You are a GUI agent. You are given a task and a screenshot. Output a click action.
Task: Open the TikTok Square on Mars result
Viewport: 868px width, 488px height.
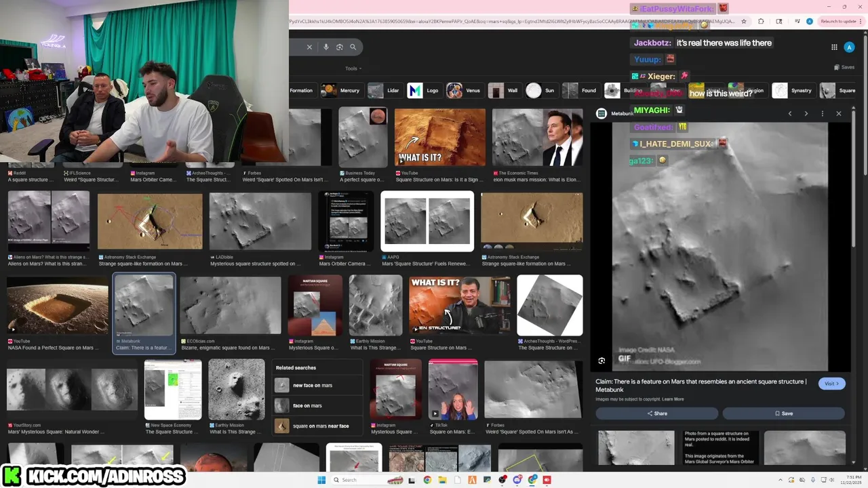(453, 390)
